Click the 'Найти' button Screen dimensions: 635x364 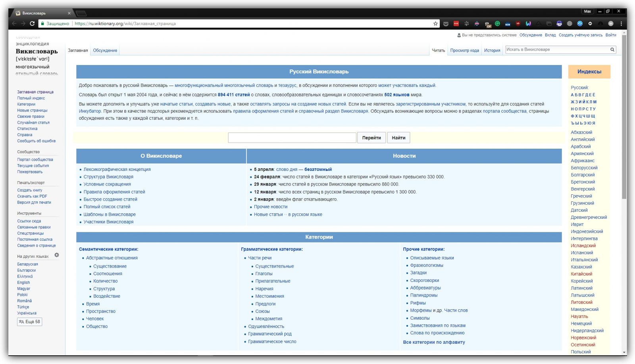click(398, 138)
